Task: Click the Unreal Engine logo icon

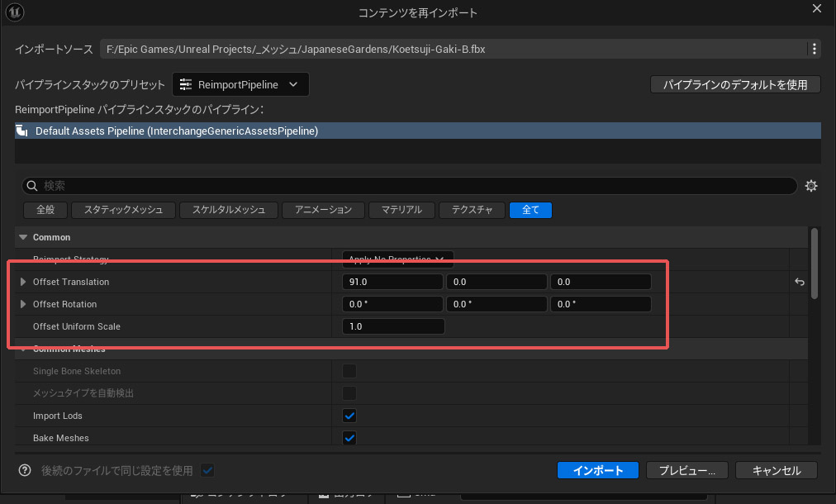Action: click(x=14, y=12)
